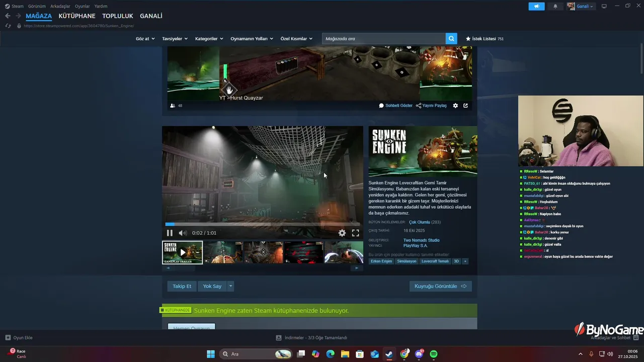Open the Arkadaşlar menu
Screen dimensions: 644x362
click(x=60, y=6)
